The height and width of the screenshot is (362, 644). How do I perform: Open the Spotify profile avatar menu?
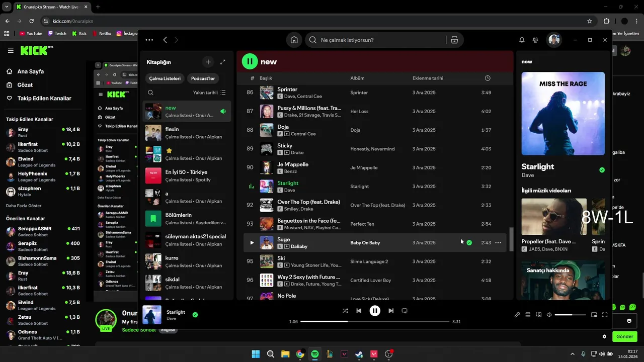click(x=554, y=40)
